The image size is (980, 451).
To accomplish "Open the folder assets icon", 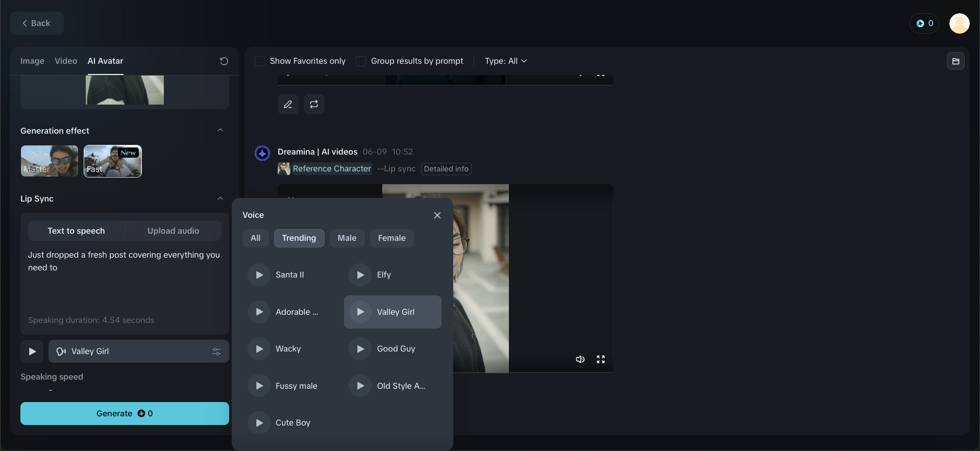I will (955, 61).
